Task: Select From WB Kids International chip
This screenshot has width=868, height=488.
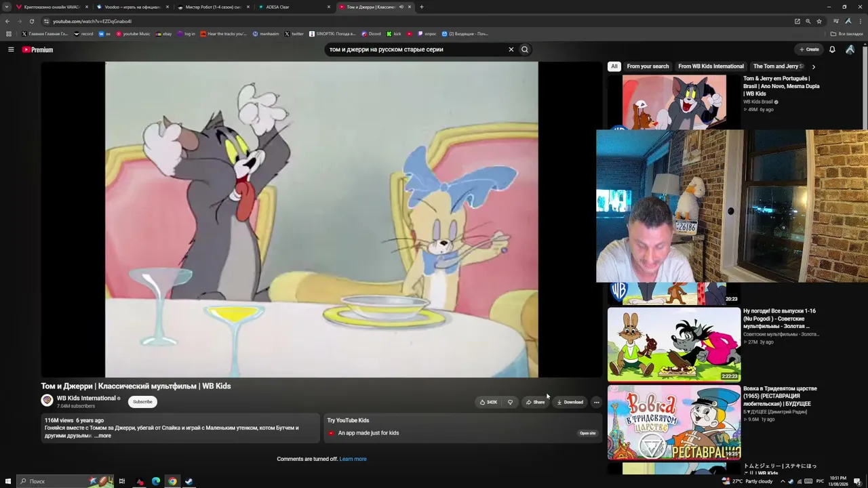Action: 711,66
